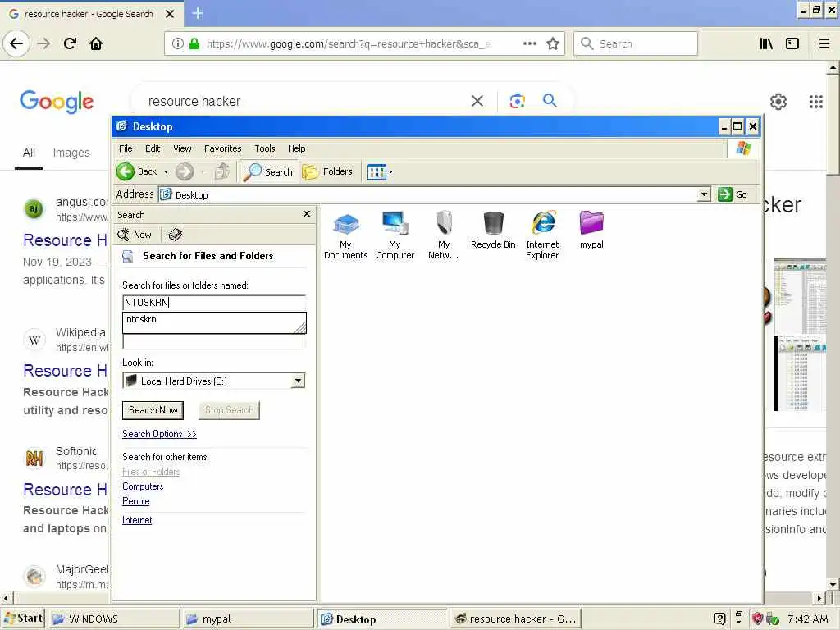Screen dimensions: 840x630
Task: Show site information icon in URL bar
Action: coord(177,43)
